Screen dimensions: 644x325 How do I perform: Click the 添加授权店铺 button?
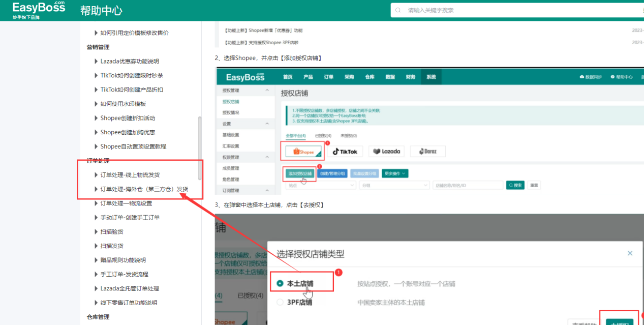click(x=299, y=173)
